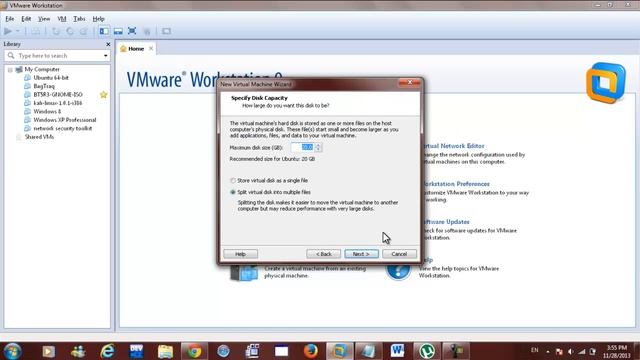Toggle the library sidebar view icon
The image size is (640, 360).
coord(104,31)
